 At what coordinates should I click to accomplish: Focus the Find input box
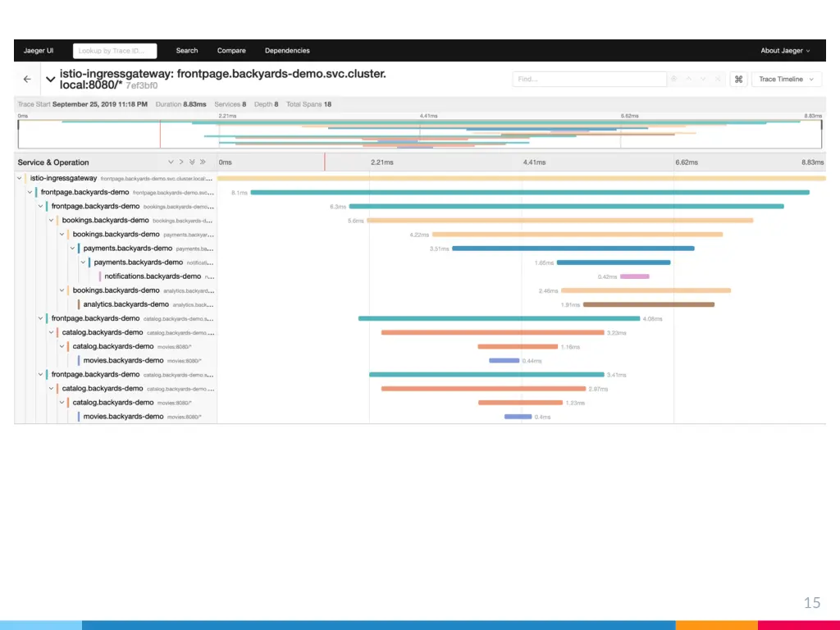(589, 80)
